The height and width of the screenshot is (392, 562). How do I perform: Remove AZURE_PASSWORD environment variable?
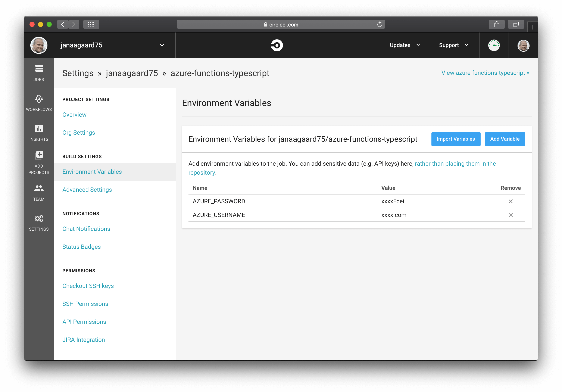tap(511, 201)
